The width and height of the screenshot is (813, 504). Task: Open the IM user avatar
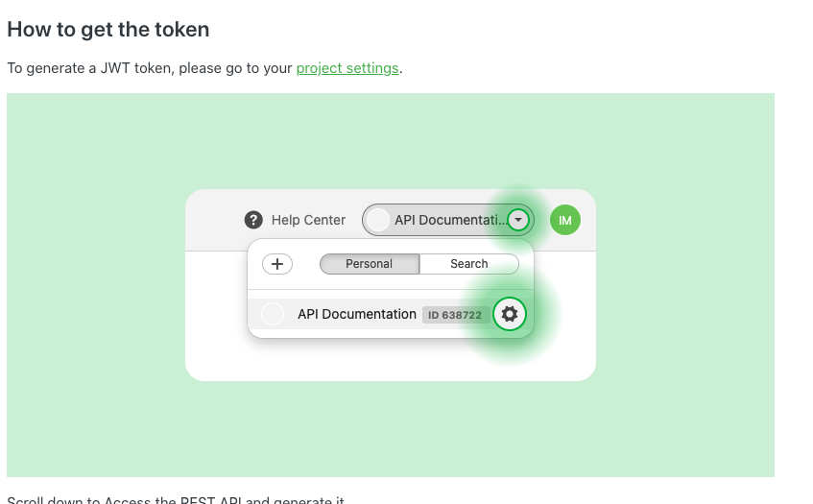point(565,220)
